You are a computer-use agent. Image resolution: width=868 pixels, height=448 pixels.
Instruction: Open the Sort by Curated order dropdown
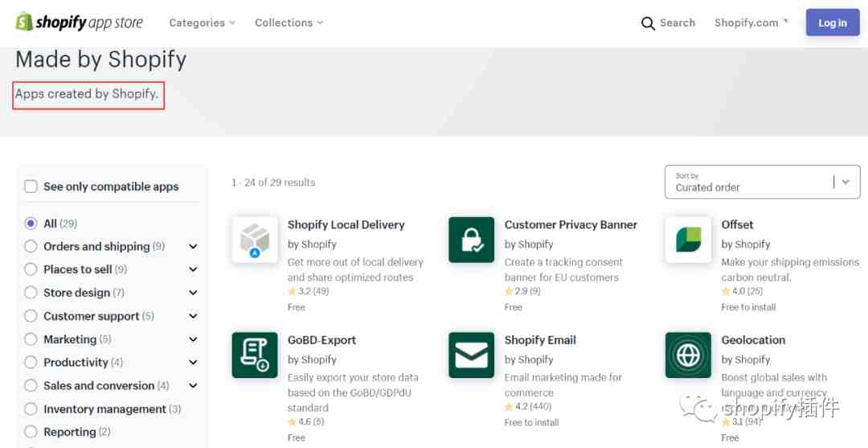pyautogui.click(x=762, y=182)
